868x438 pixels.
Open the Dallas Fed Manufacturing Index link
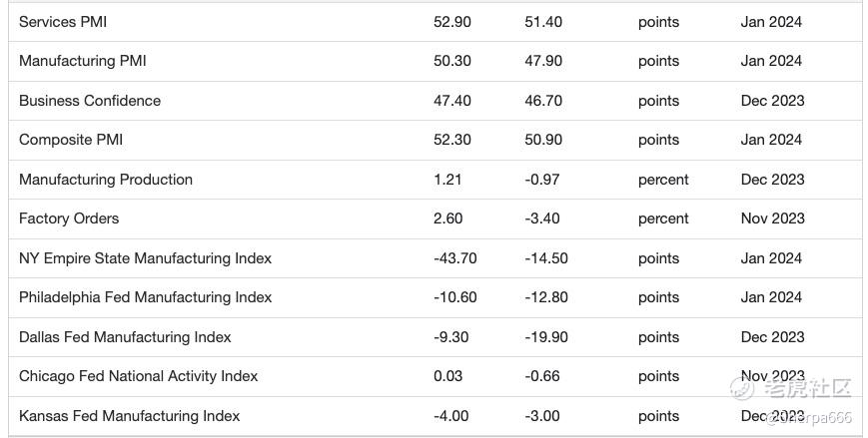coord(125,337)
